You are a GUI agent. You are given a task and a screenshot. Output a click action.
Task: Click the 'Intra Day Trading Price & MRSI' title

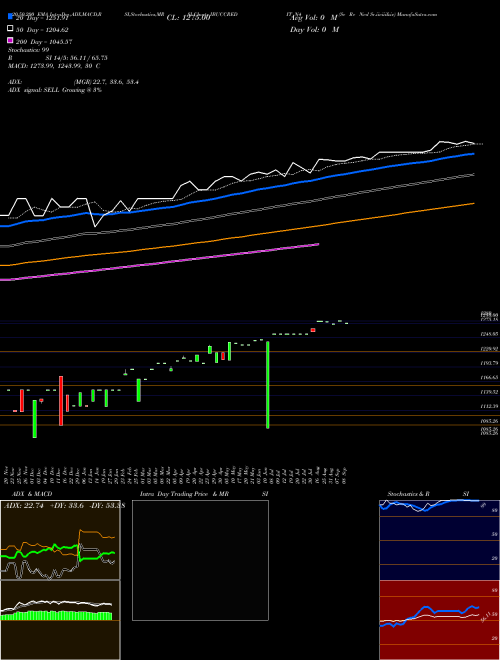(204, 494)
